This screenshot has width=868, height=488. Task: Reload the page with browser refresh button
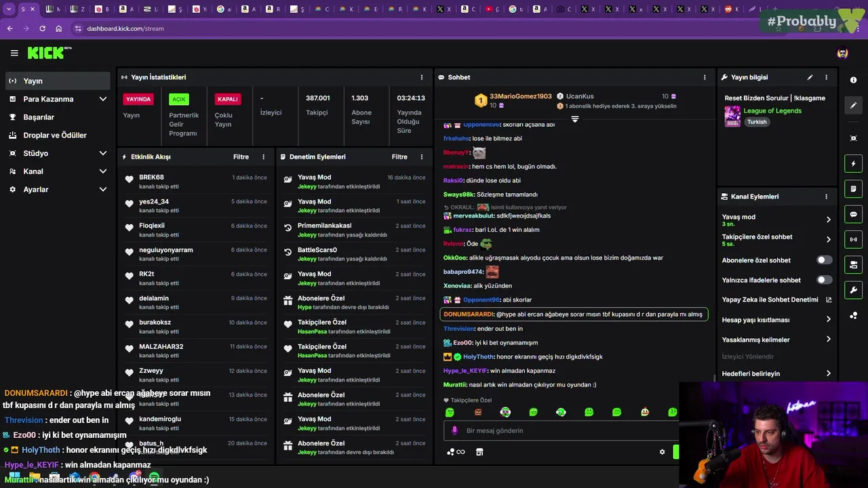[42, 28]
